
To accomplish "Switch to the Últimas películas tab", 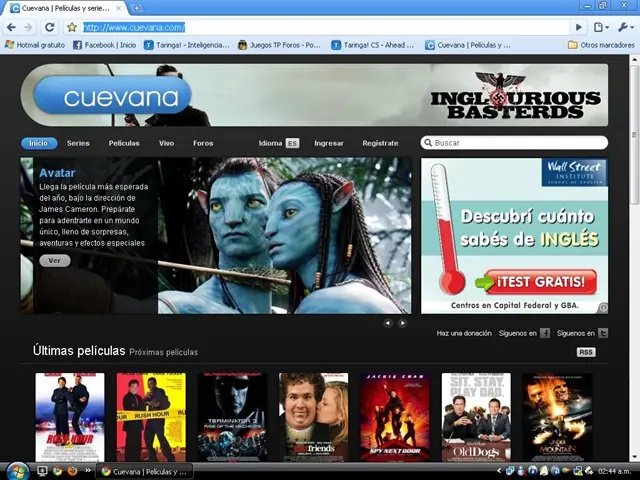I will tap(79, 351).
